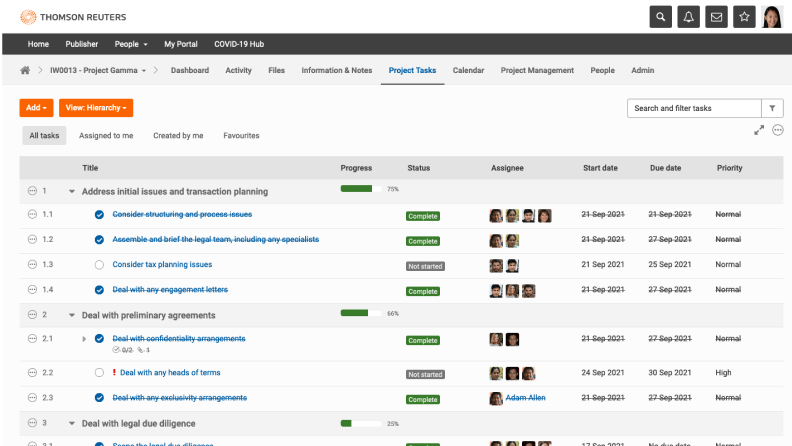
Task: Open the View: Hierarchy dropdown
Action: pos(96,108)
